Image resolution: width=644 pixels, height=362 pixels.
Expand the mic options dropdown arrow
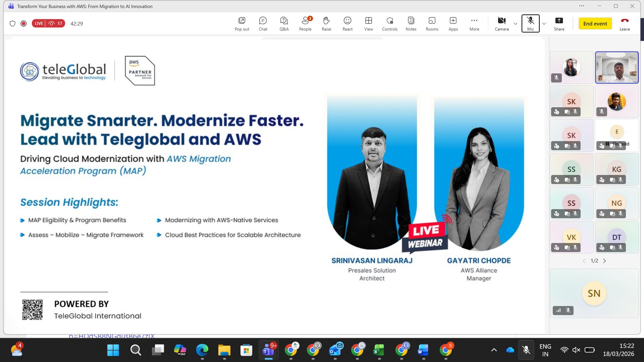click(x=544, y=24)
